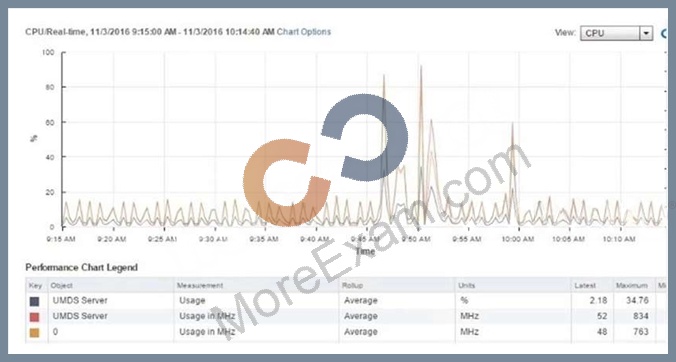Select the dark blue UMDS Server Usage swatch
676x362 pixels.
[x=34, y=301]
